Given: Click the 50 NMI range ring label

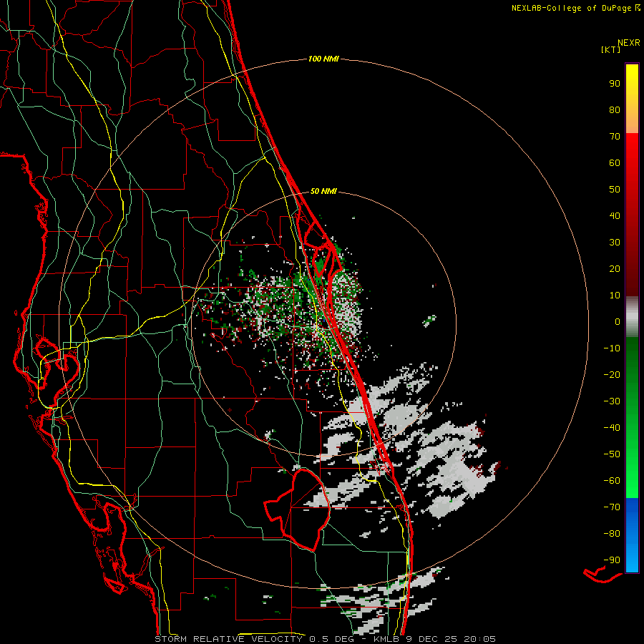Looking at the screenshot, I should (323, 191).
